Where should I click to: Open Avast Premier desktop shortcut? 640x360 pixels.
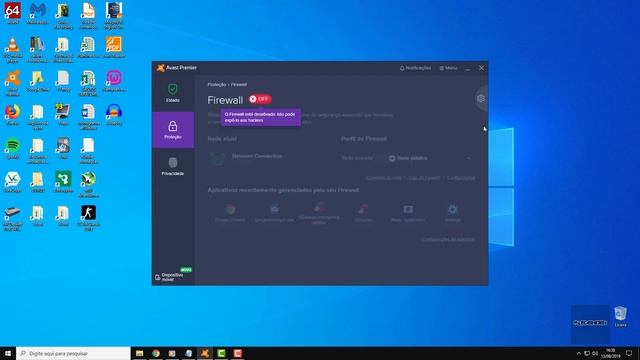pyautogui.click(x=12, y=83)
